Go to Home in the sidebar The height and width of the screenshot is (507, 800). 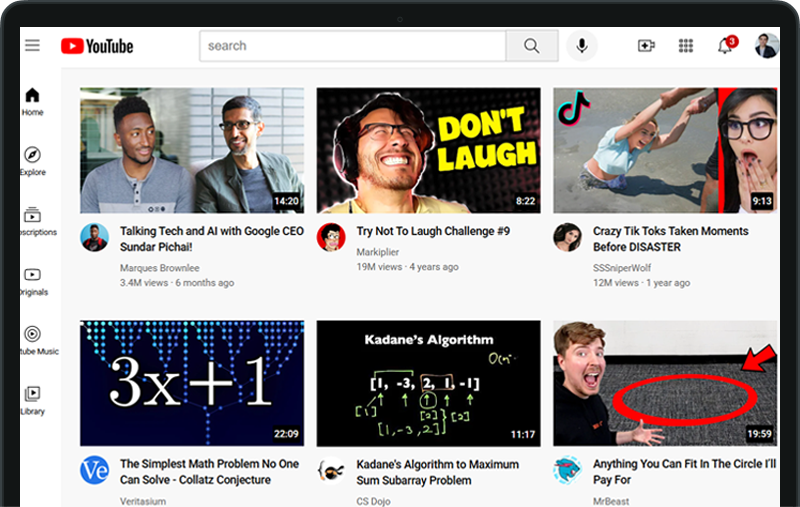tap(32, 101)
